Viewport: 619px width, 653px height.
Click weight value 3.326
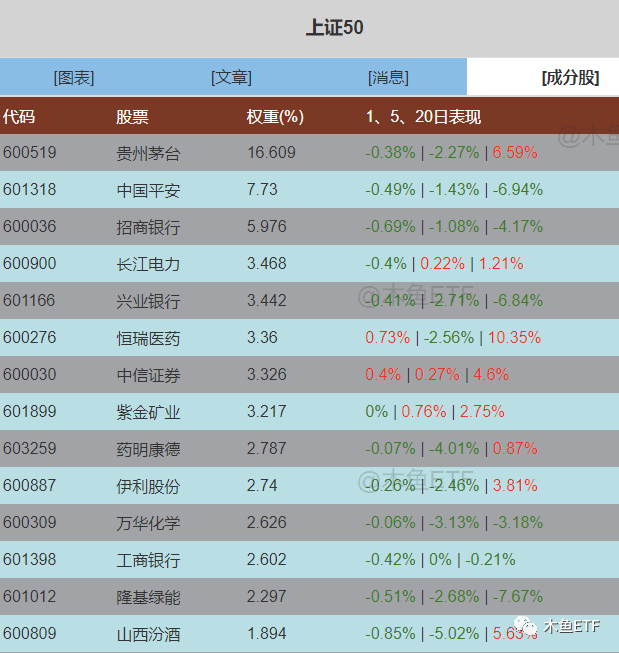point(267,374)
